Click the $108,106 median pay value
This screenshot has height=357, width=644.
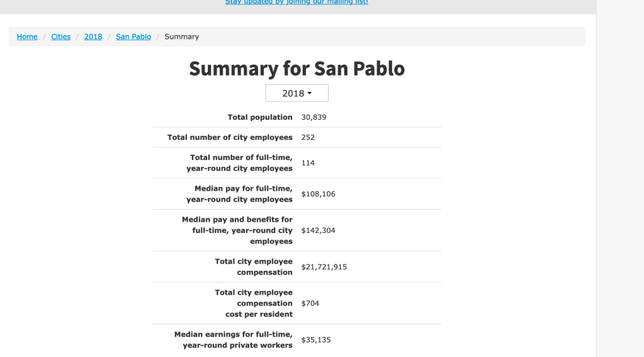319,194
